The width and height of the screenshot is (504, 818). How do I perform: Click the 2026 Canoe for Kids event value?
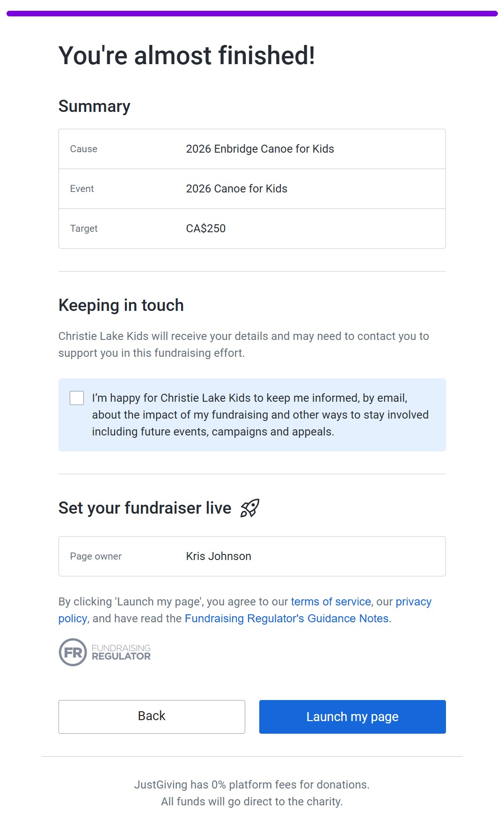236,189
